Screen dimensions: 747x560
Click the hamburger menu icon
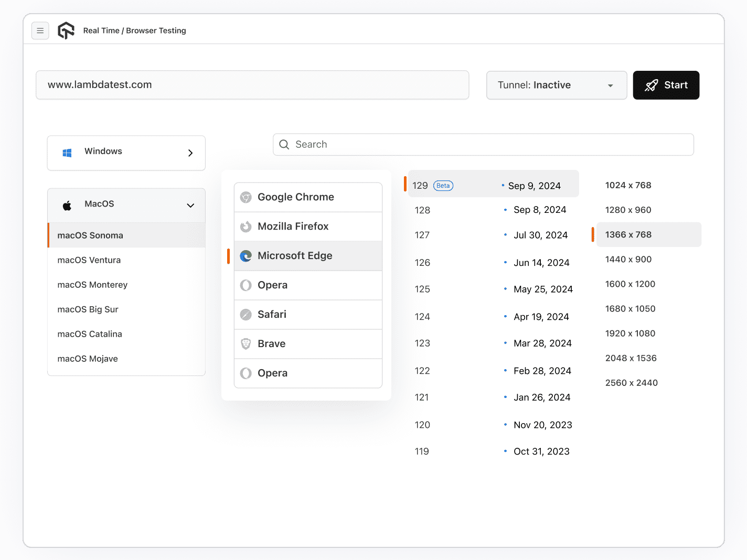[x=40, y=31]
